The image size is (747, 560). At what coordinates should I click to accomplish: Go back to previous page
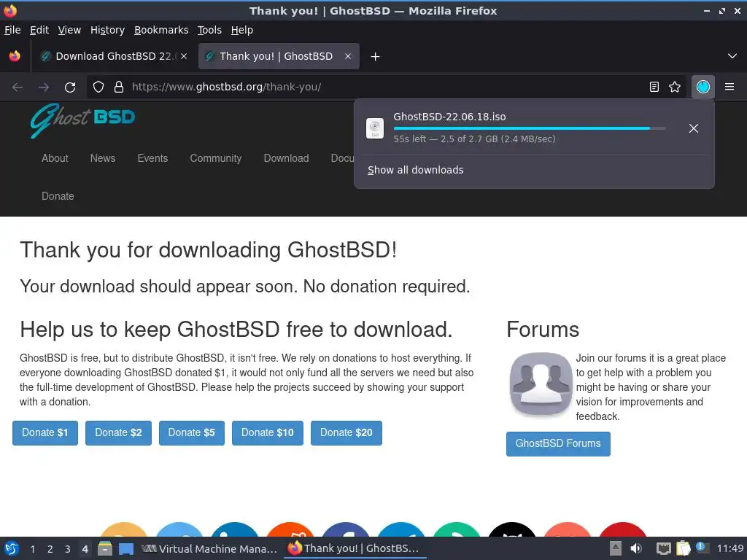(18, 87)
